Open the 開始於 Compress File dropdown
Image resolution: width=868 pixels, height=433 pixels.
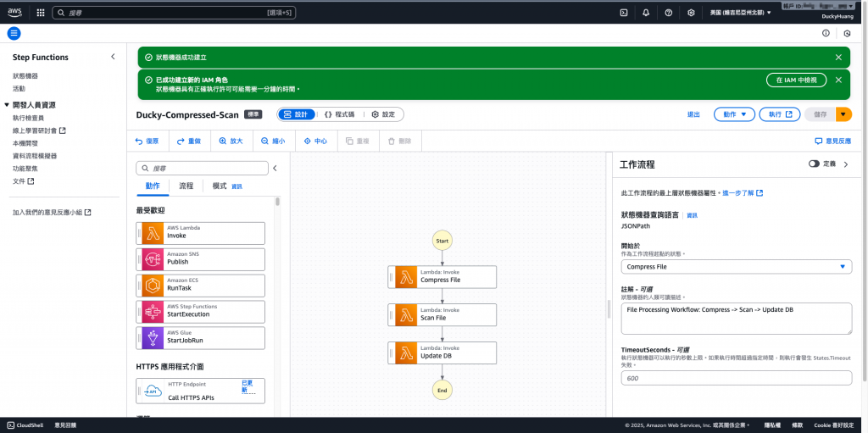pyautogui.click(x=737, y=266)
